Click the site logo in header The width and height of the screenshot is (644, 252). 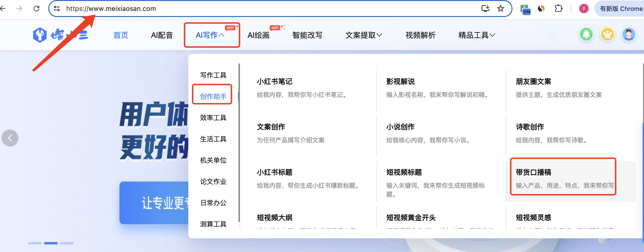(61, 35)
